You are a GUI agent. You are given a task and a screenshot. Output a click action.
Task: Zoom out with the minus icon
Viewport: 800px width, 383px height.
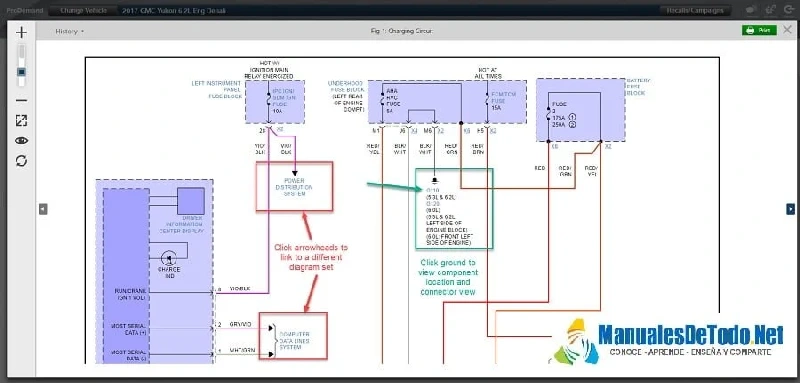(21, 100)
